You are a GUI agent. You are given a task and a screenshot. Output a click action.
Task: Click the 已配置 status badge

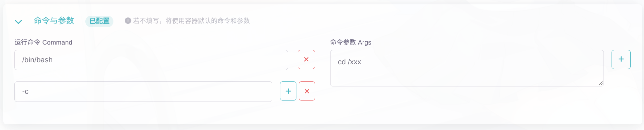click(x=99, y=21)
